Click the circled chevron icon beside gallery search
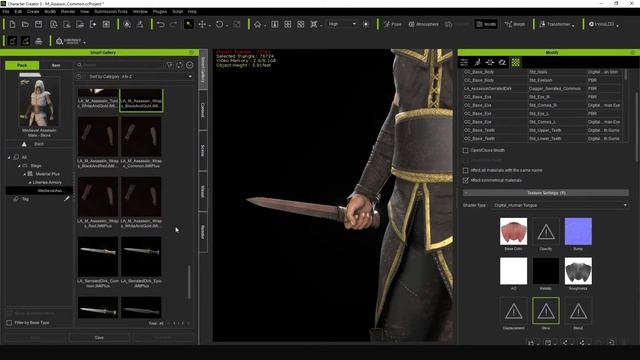This screenshot has height=360, width=640. pyautogui.click(x=190, y=65)
